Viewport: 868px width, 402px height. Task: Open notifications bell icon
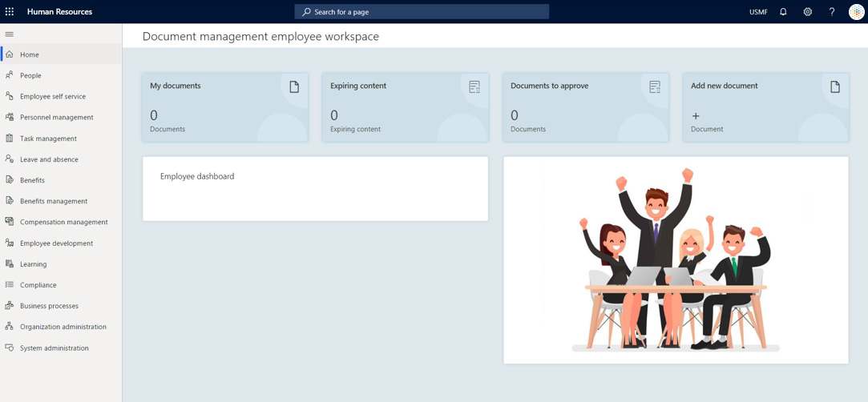tap(783, 12)
